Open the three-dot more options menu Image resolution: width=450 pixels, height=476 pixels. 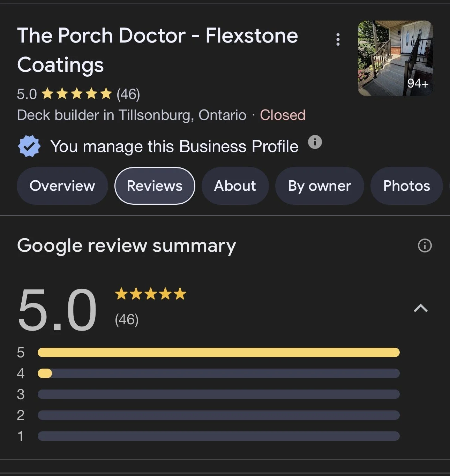338,39
